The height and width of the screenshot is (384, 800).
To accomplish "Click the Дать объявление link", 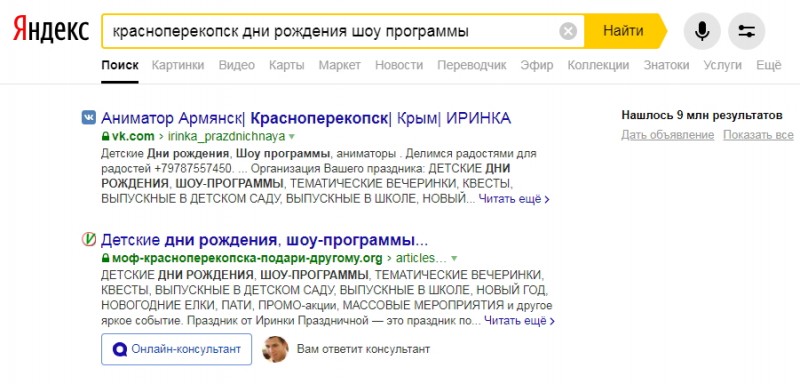I will [667, 135].
